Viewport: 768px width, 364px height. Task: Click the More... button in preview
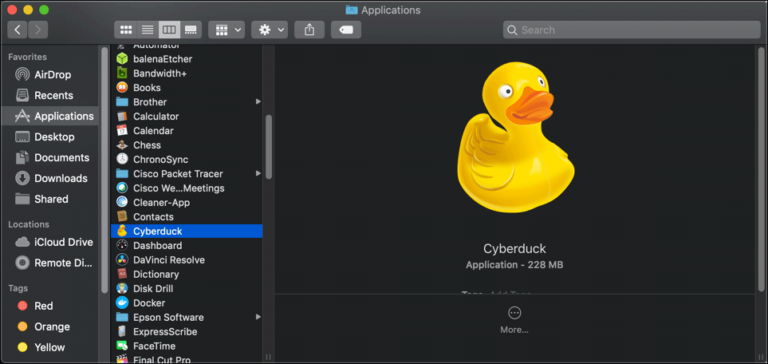[514, 320]
